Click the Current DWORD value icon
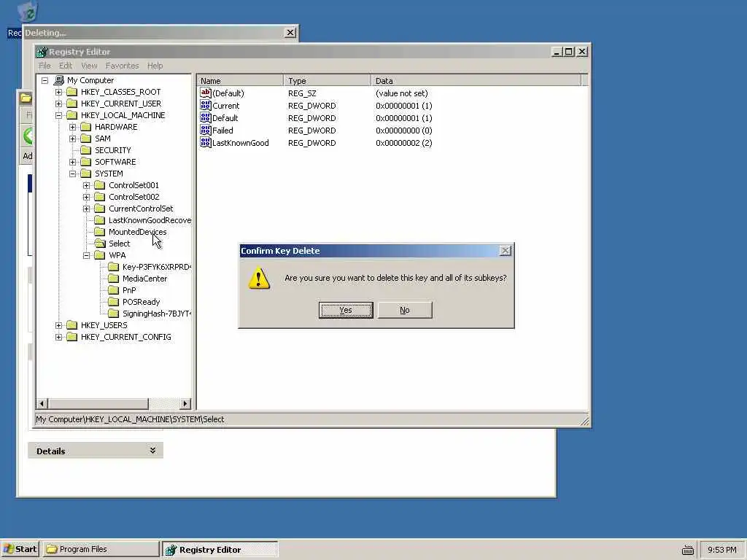Image resolution: width=747 pixels, height=560 pixels. (205, 105)
